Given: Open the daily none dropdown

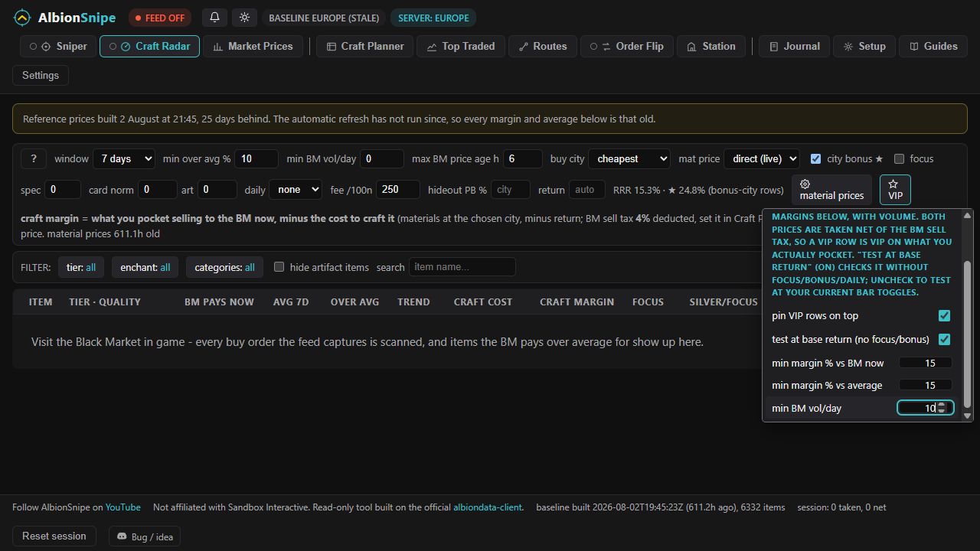Looking at the screenshot, I should (x=295, y=189).
